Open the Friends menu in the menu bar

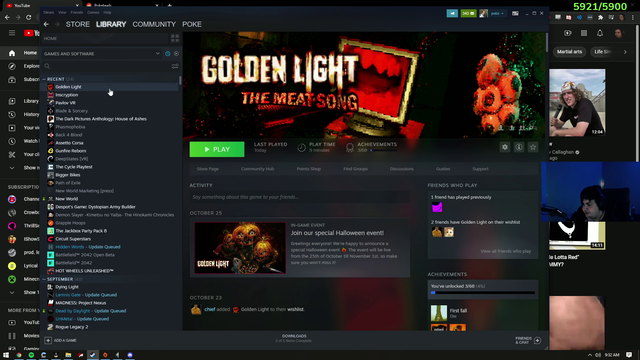point(76,13)
